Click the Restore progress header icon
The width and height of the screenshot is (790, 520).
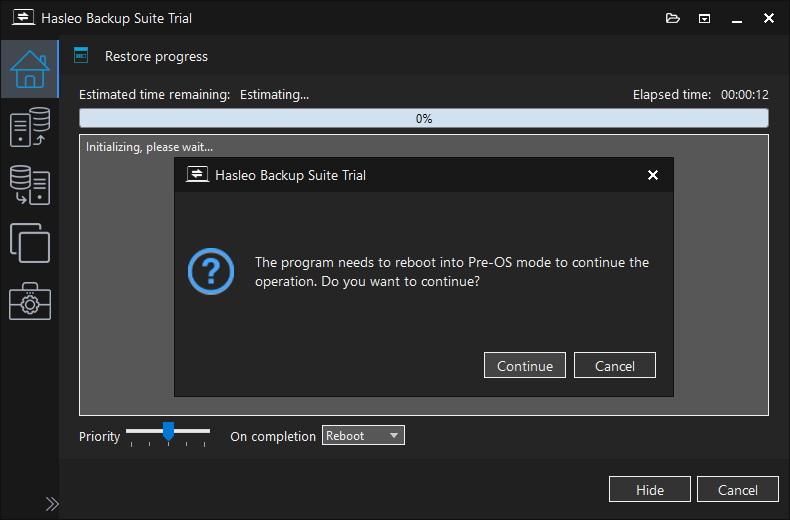pyautogui.click(x=81, y=55)
